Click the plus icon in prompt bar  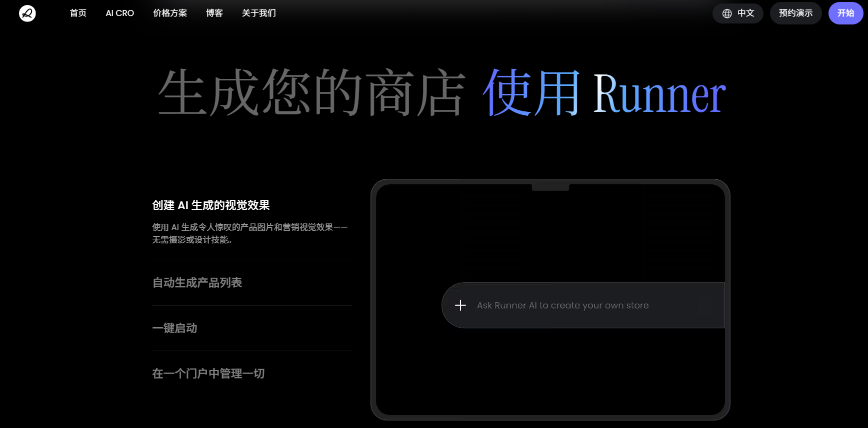point(460,305)
